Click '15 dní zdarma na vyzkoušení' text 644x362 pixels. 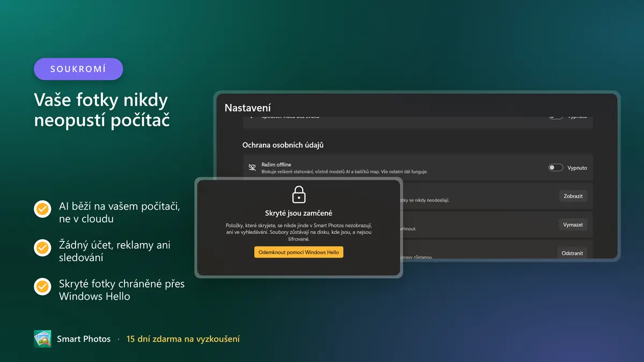coord(183,339)
